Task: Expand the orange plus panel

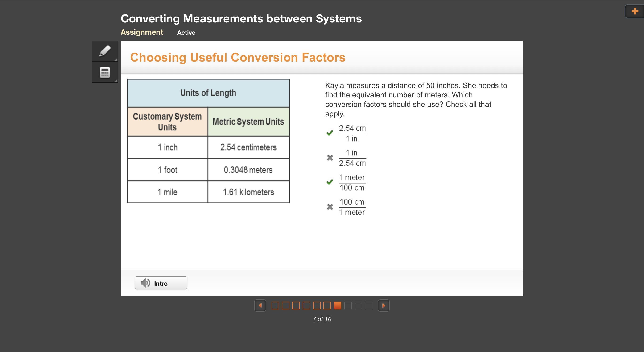Action: coord(635,11)
